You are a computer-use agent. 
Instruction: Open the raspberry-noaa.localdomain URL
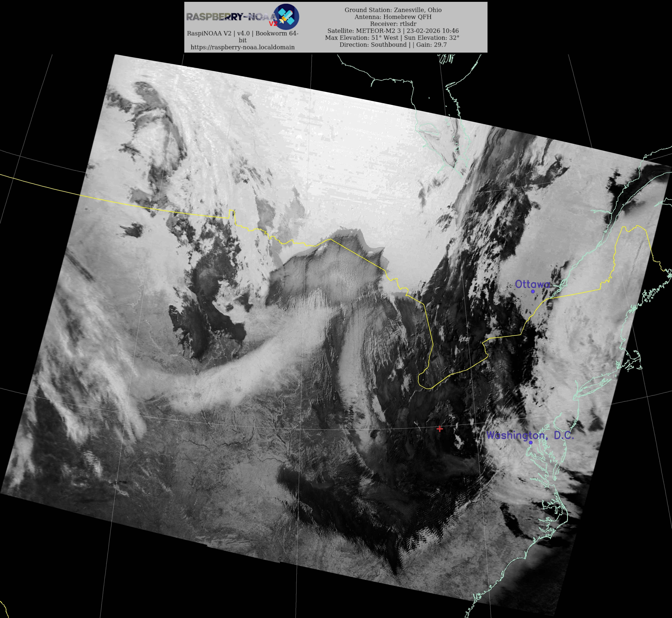point(243,47)
